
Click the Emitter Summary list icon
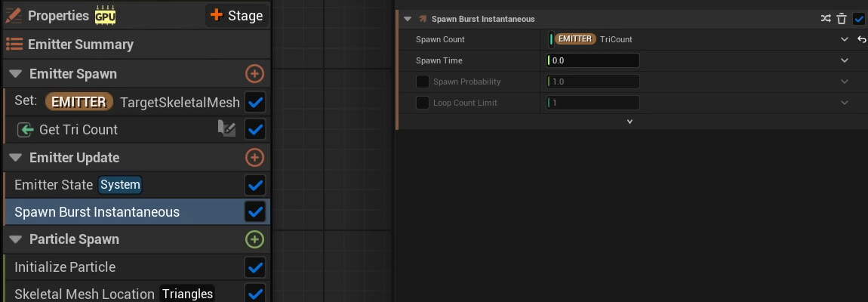14,45
